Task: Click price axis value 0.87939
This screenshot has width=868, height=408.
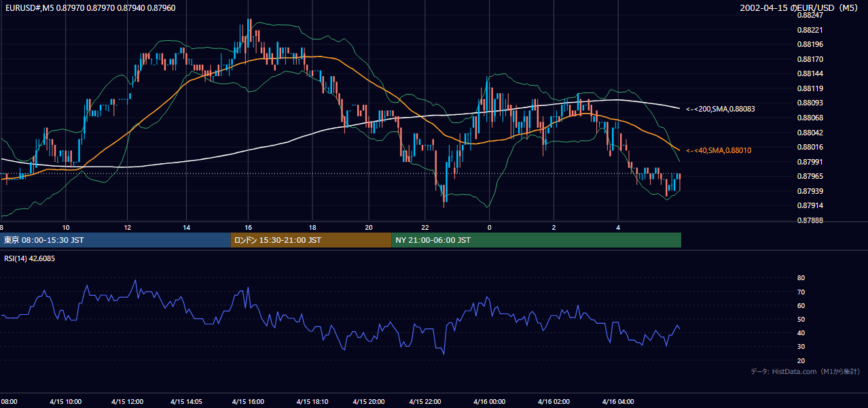Action: tap(810, 191)
